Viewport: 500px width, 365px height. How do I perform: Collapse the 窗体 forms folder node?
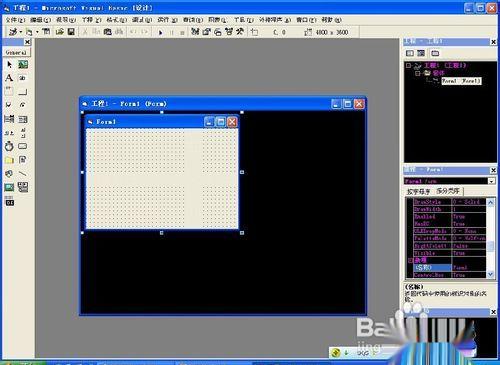(418, 73)
